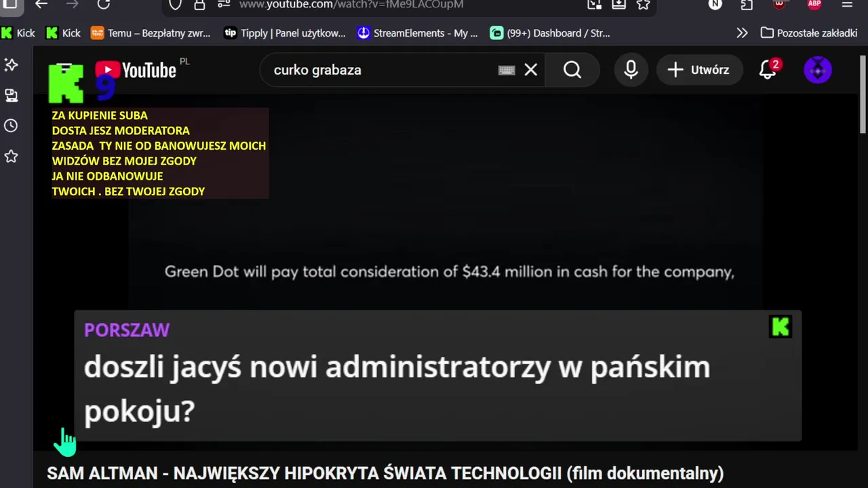The image size is (868, 488).
Task: Click the green Kick icon in chat overlay
Action: click(x=781, y=327)
